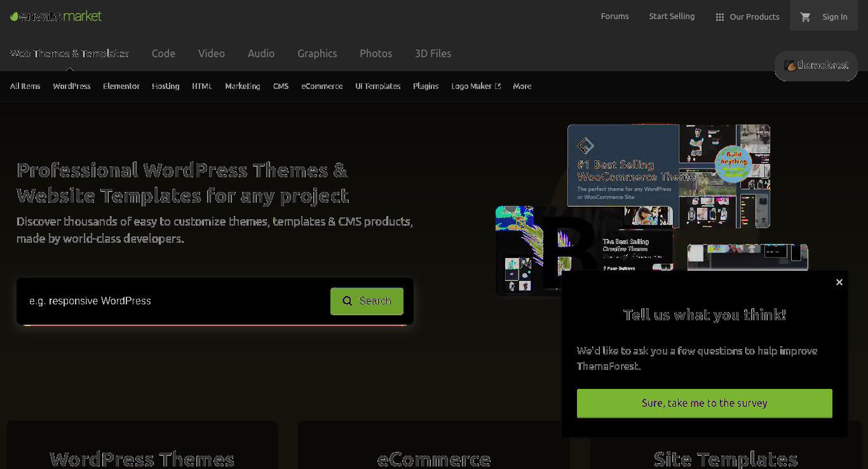Open the shopping cart icon
This screenshot has width=868, height=469.
click(805, 17)
